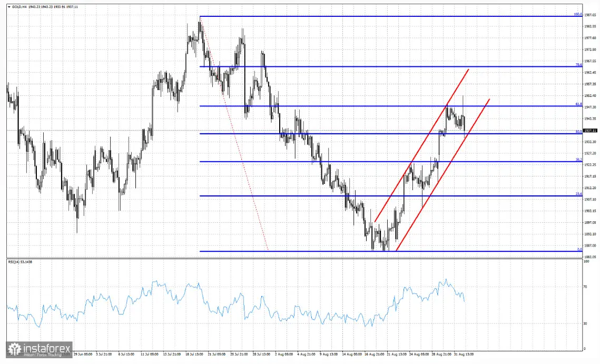This screenshot has height=364, width=600.
Task: Click RSI scale level 30 label
Action: (x=586, y=323)
